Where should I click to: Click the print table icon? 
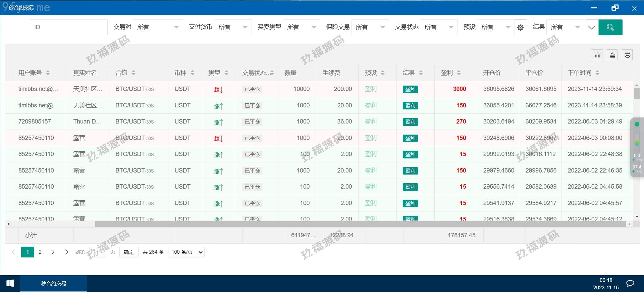click(x=627, y=55)
